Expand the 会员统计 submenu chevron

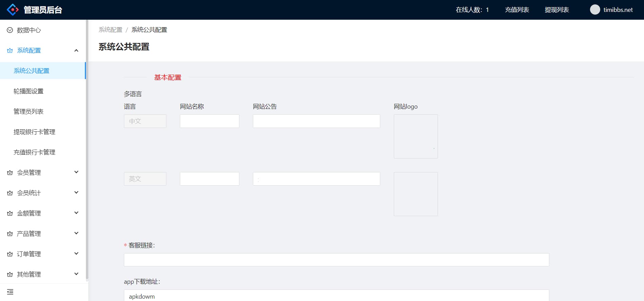pyautogui.click(x=76, y=193)
